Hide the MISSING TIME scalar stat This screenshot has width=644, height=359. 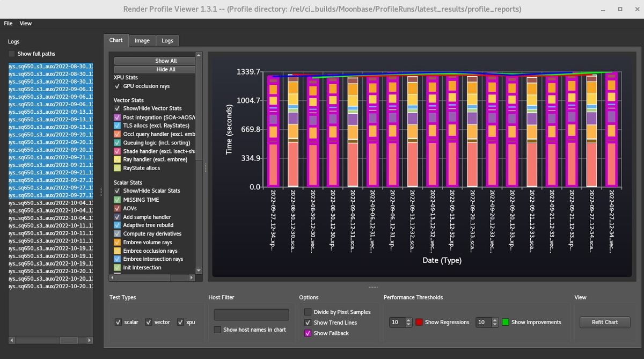(118, 200)
